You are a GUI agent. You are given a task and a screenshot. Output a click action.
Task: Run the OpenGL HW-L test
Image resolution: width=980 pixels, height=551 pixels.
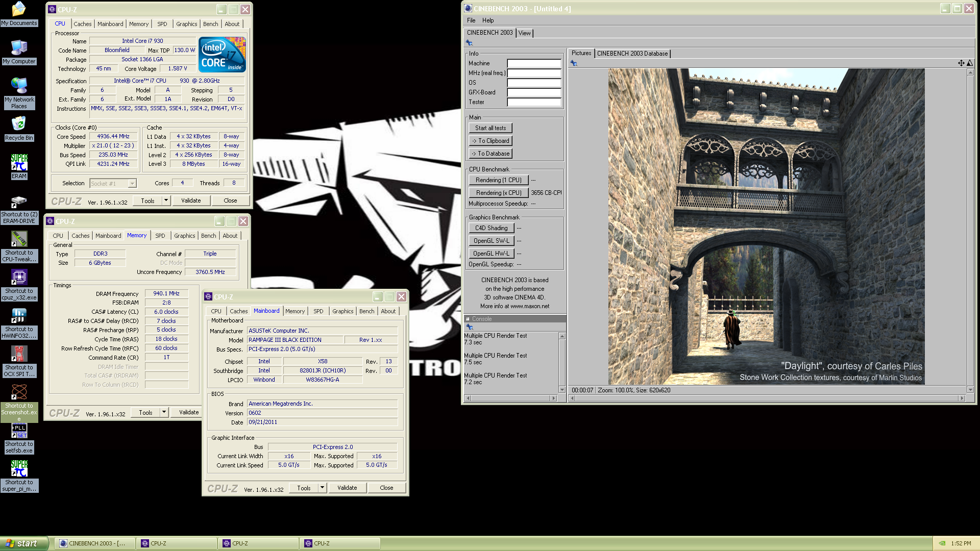click(x=491, y=254)
